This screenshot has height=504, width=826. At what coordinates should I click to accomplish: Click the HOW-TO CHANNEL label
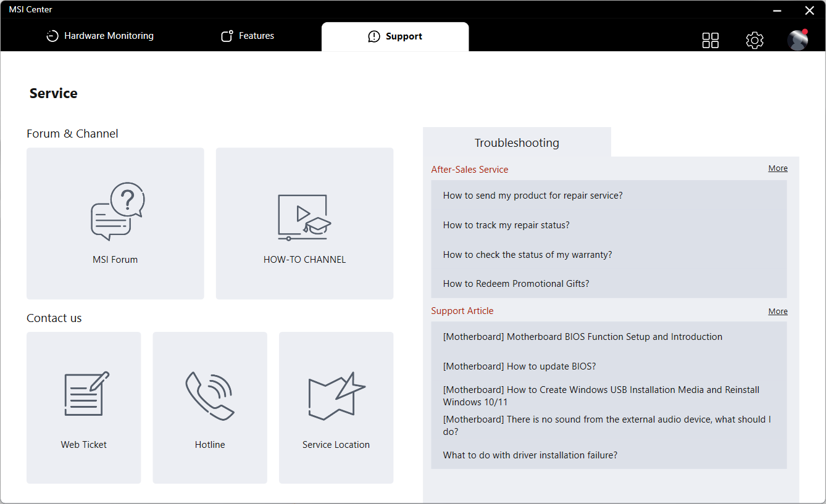304,260
